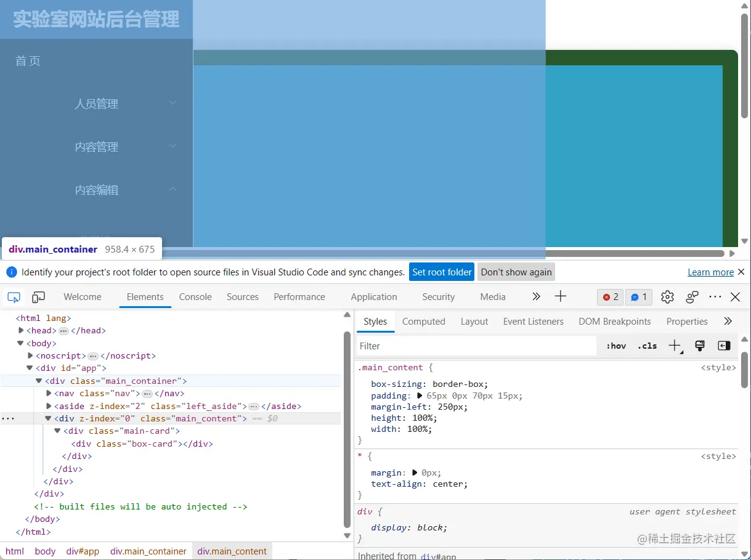Expand 内容管理 menu chevron
Viewport: 751px width, 560px height.
[x=173, y=146]
